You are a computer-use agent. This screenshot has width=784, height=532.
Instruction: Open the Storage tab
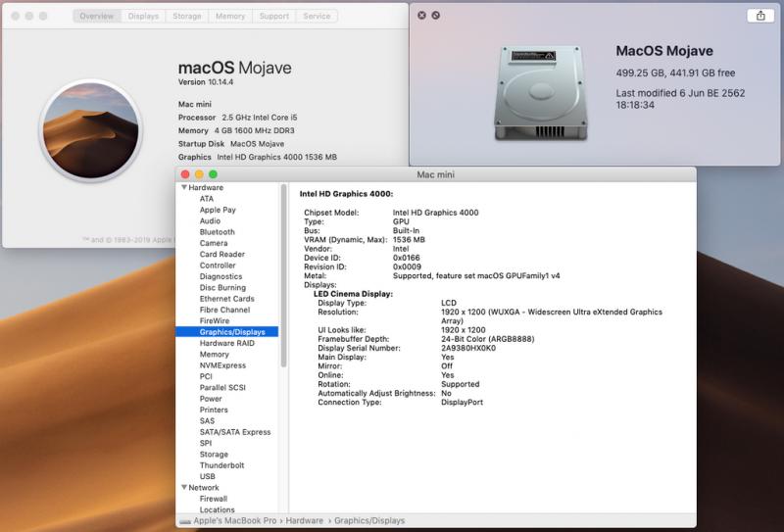tap(186, 17)
